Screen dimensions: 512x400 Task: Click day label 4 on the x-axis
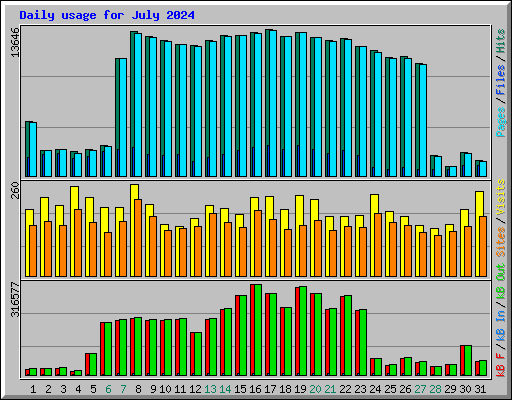[78, 389]
